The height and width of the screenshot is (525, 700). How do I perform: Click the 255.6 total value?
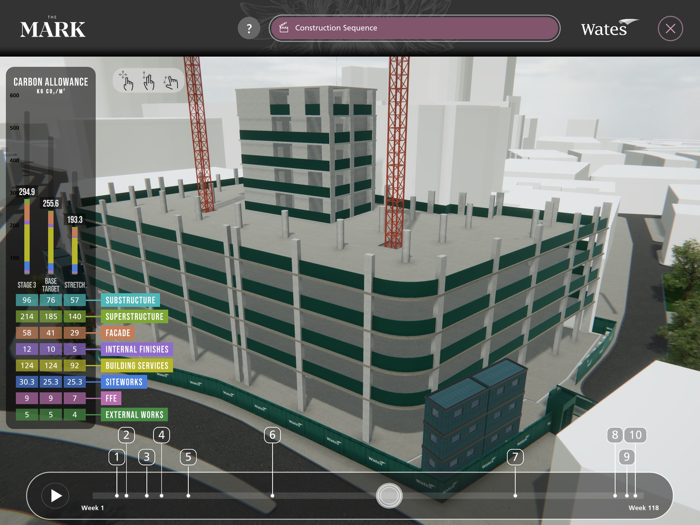click(50, 204)
